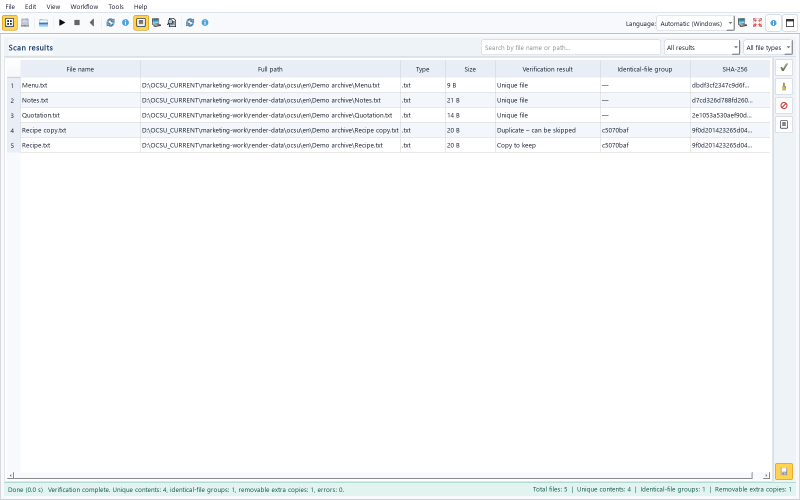Open the View menu
Viewport: 800px width, 500px height.
pyautogui.click(x=53, y=7)
